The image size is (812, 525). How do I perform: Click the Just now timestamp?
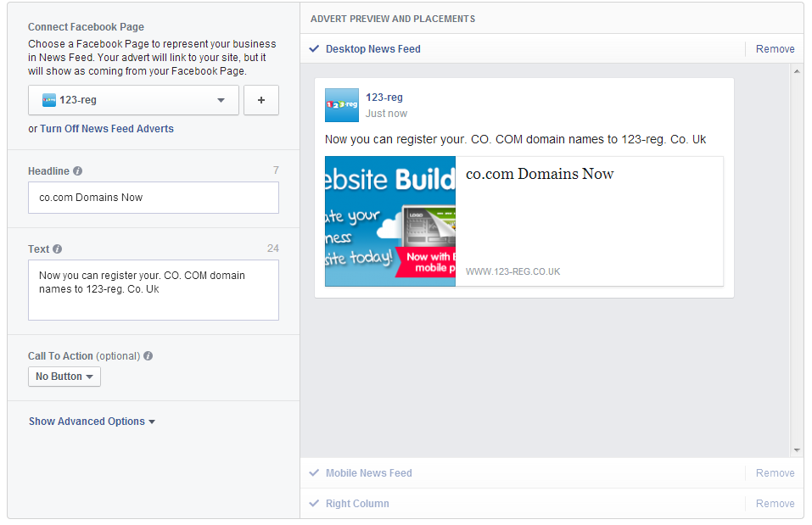[x=386, y=114]
